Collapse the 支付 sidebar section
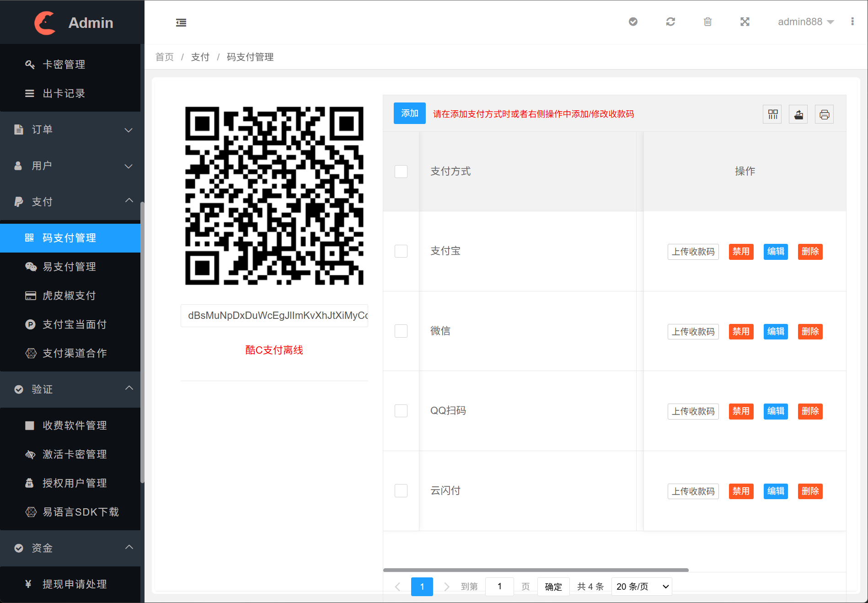 [x=71, y=201]
